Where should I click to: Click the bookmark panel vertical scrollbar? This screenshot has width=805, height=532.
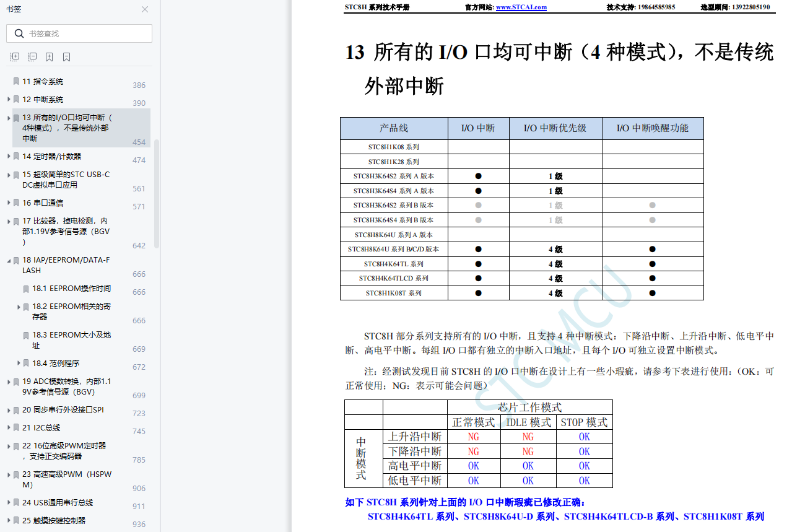tap(157, 193)
